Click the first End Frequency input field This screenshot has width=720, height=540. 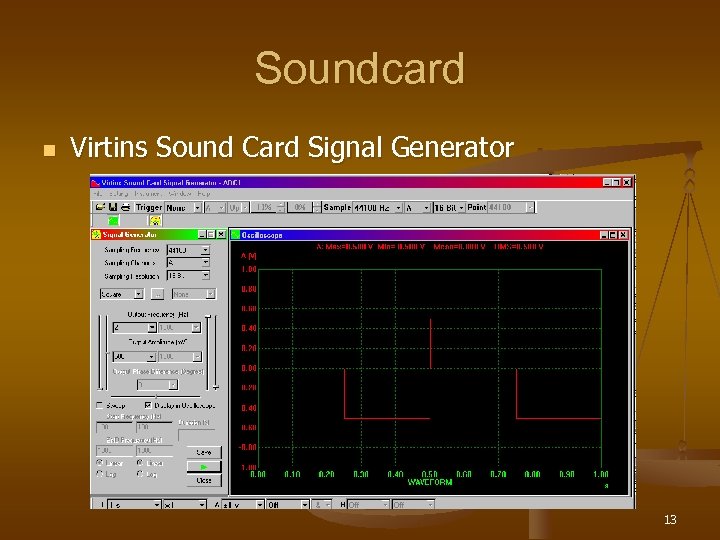coord(114,451)
